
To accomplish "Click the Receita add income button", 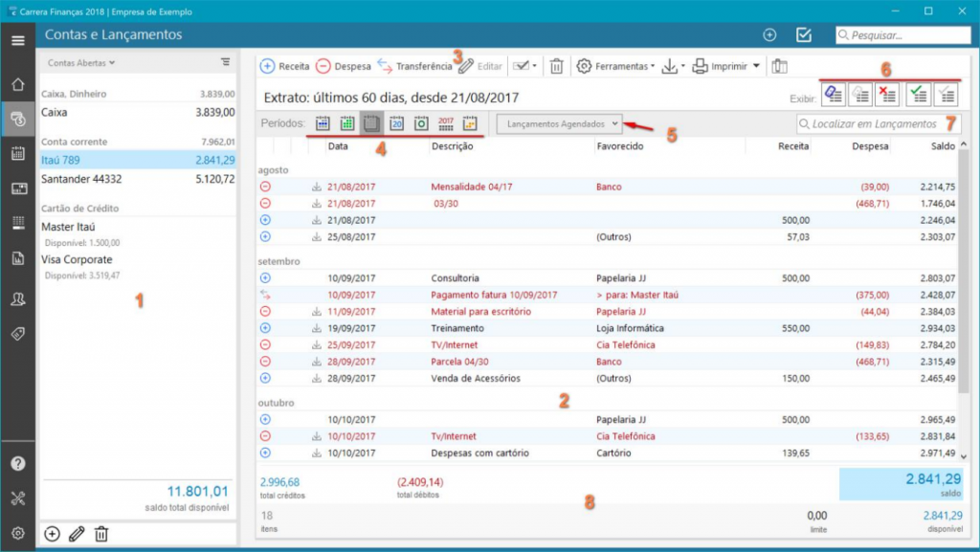I will pos(284,67).
